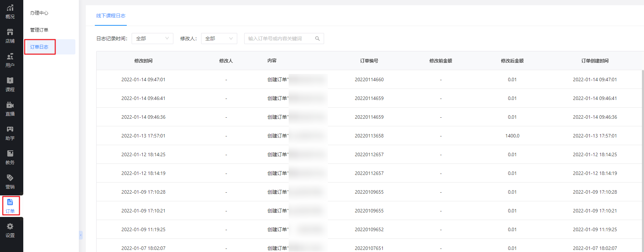The image size is (644, 252).
Task: Open the 课程 courses section
Action: (x=10, y=85)
